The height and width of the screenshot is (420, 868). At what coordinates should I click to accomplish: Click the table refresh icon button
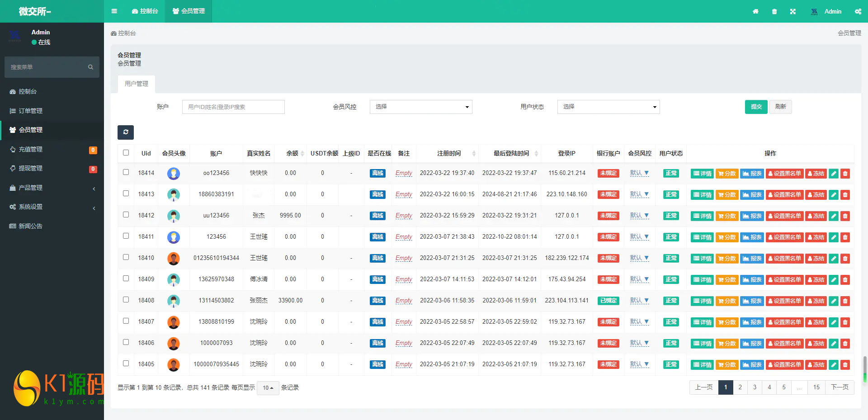click(126, 132)
